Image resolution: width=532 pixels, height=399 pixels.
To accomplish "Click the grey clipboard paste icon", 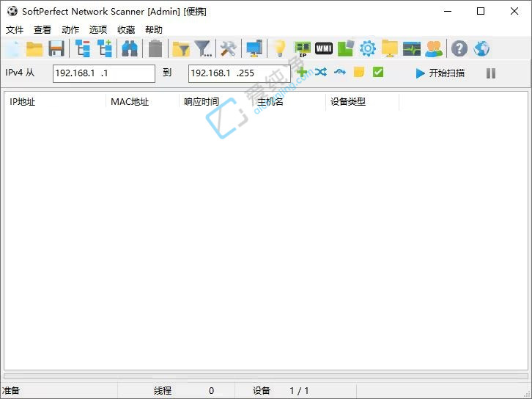I will (155, 49).
